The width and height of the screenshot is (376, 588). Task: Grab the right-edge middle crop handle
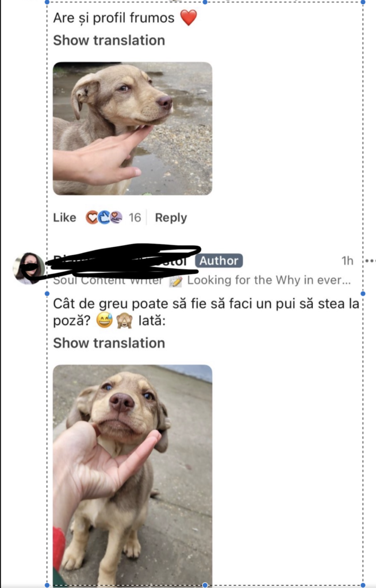coord(363,293)
